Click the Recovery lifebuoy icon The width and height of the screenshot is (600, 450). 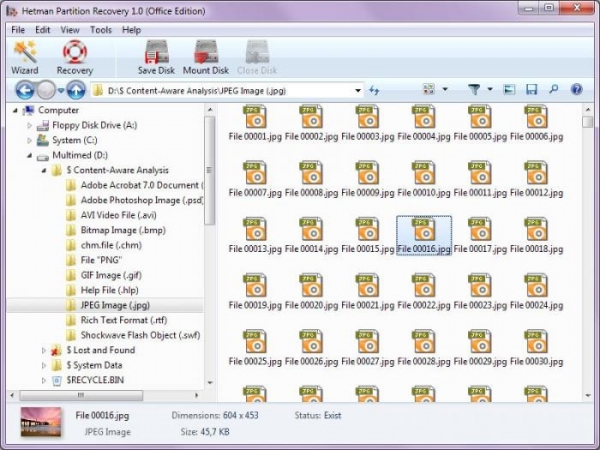74,56
